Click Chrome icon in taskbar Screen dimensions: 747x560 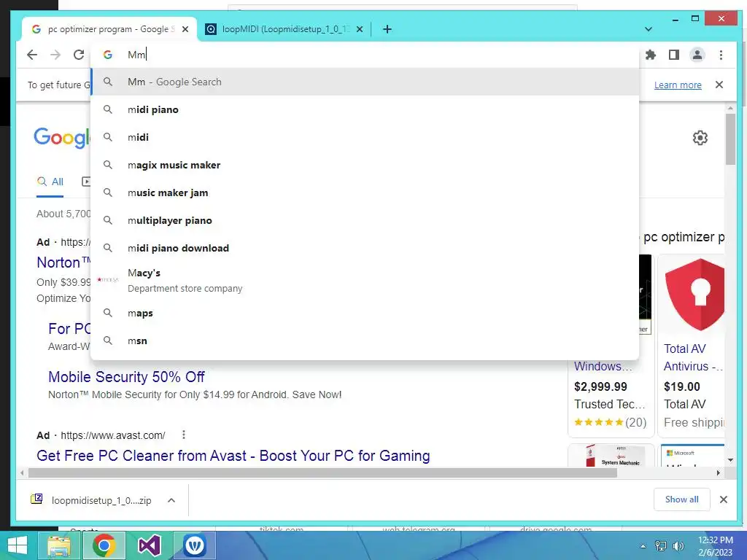click(104, 545)
